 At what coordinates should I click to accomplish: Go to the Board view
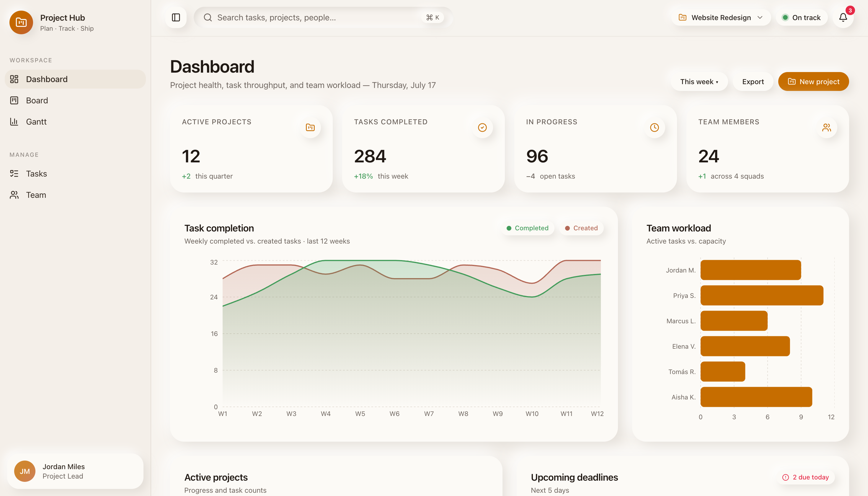pyautogui.click(x=75, y=100)
